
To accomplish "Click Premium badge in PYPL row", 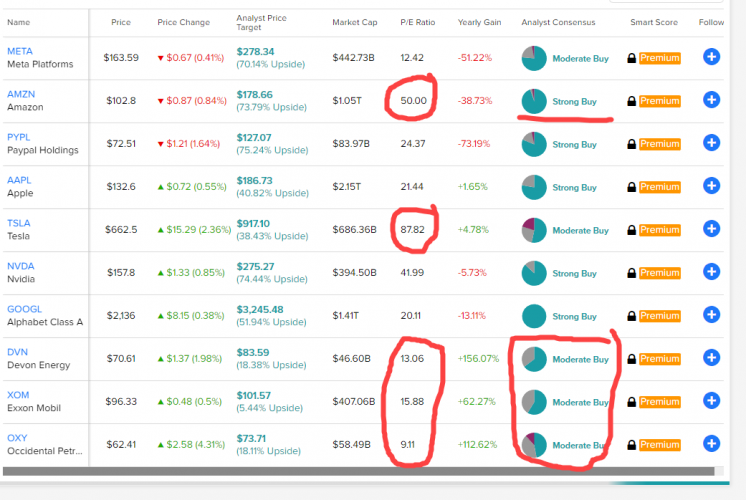I will click(x=659, y=144).
